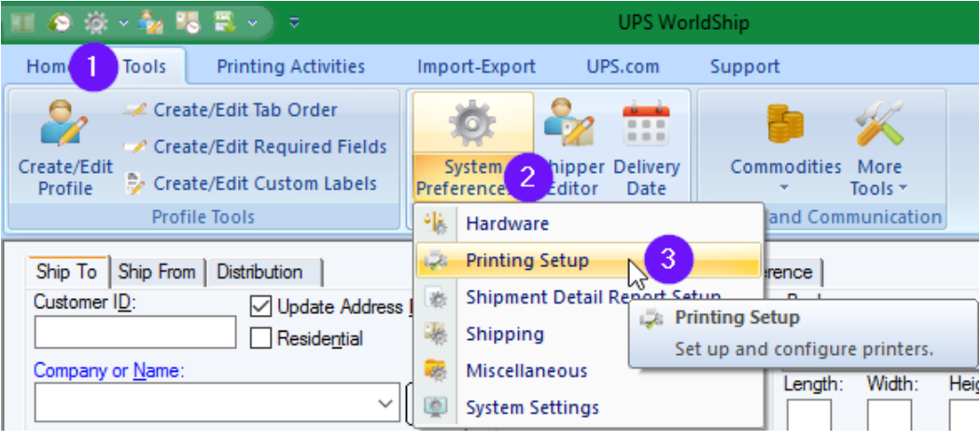Image resolution: width=980 pixels, height=440 pixels.
Task: Open System Settings menu entry
Action: click(533, 407)
